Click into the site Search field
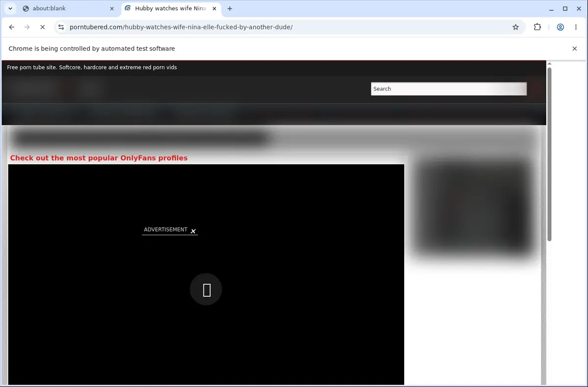This screenshot has height=387, width=588. [x=449, y=89]
